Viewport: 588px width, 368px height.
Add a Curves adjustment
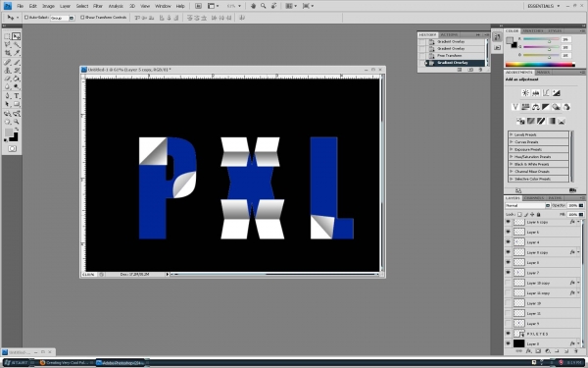click(x=546, y=93)
